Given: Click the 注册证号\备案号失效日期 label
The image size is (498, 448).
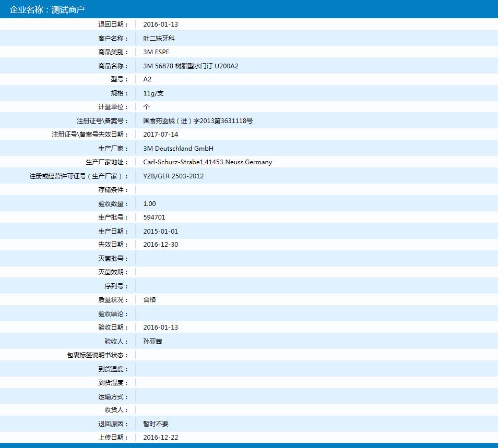Looking at the screenshot, I should point(90,135).
